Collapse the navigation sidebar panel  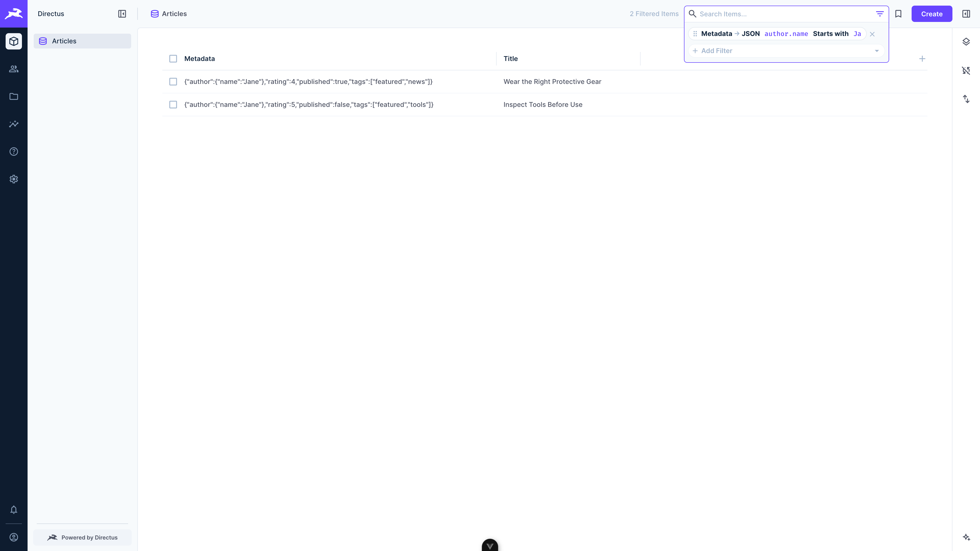tap(122, 14)
